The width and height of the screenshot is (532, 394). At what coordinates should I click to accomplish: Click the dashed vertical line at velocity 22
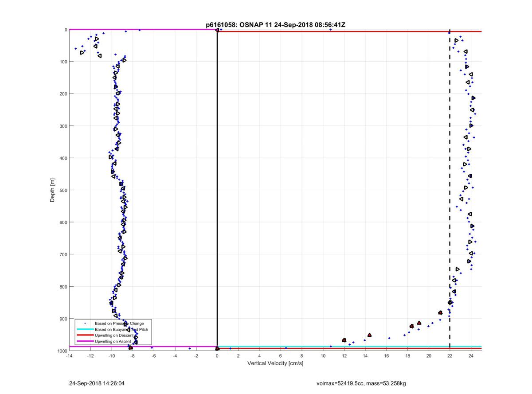450,190
